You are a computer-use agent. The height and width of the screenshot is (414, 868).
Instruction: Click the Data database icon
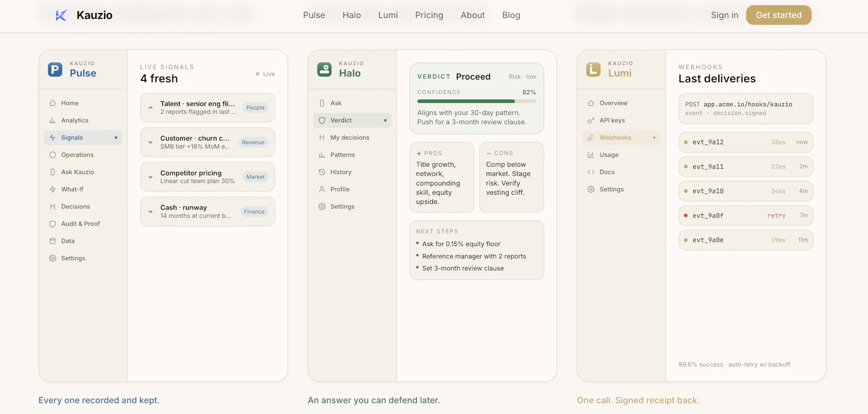coord(53,241)
